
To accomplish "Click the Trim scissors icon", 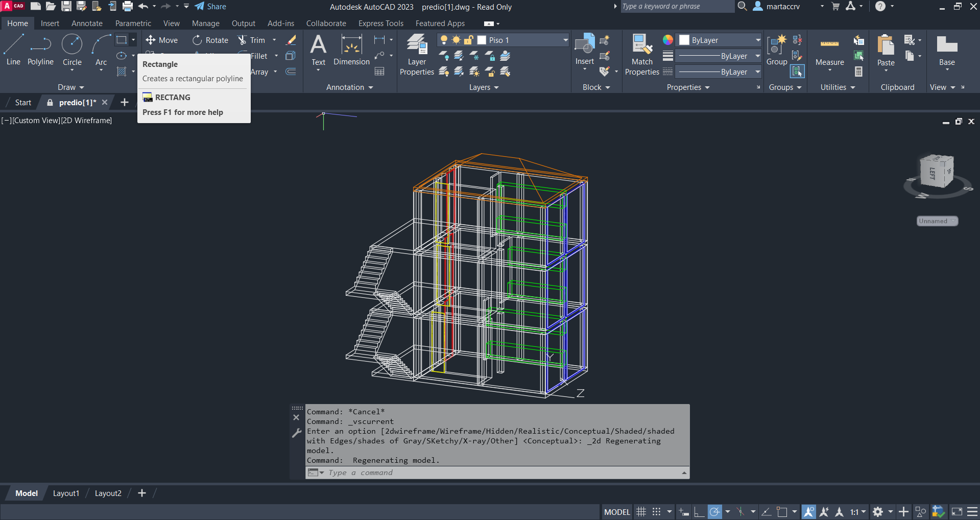I will pos(243,40).
